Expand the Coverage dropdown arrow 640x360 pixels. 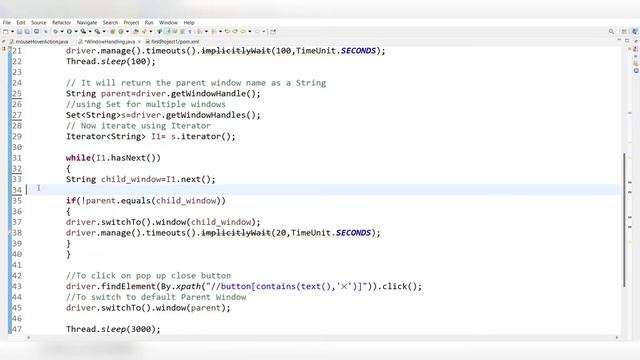[x=90, y=31]
